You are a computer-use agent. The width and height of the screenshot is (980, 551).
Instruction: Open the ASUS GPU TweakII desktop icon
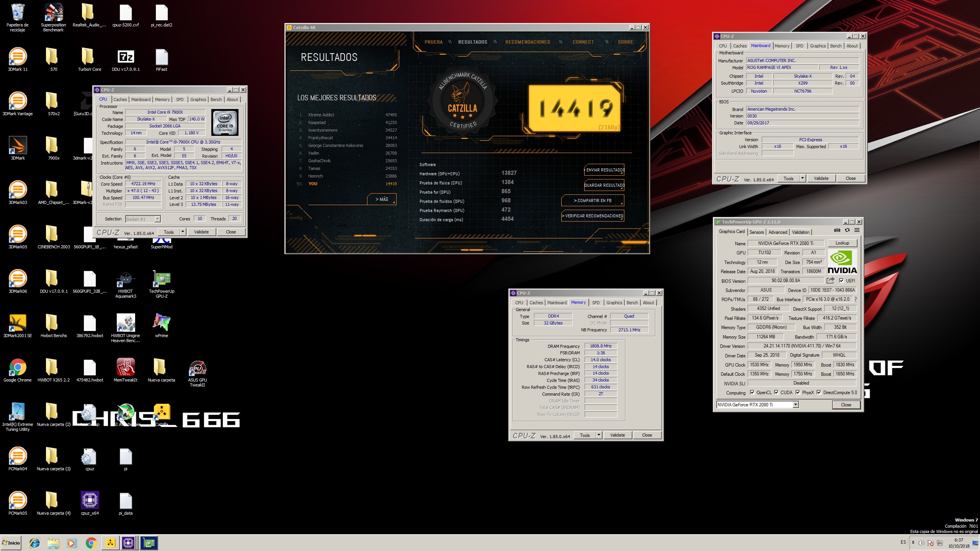coord(198,374)
